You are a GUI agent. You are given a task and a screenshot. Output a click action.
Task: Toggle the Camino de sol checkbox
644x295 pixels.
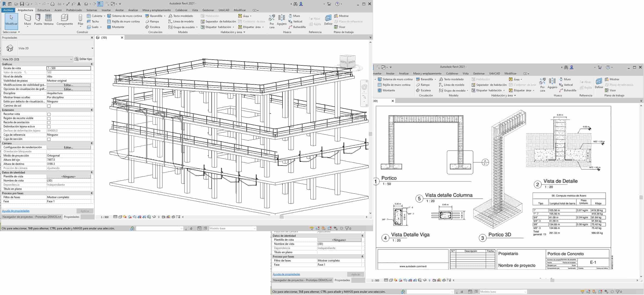49,106
